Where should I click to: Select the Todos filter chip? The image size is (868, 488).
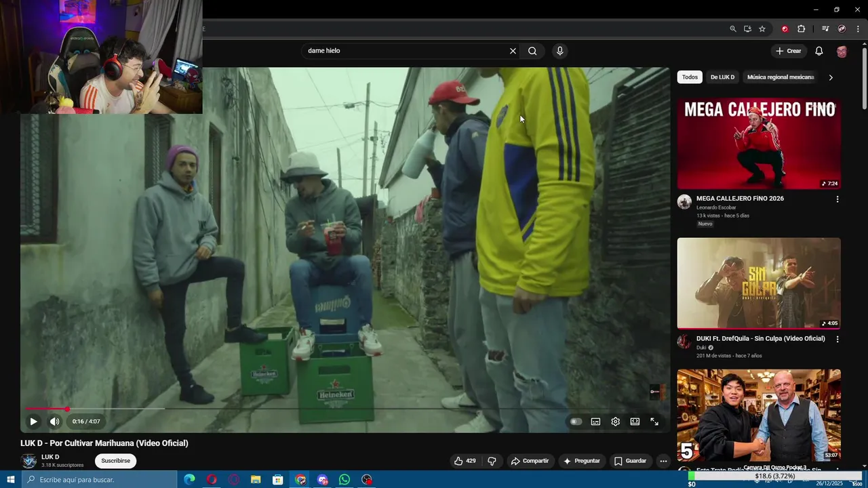tap(690, 77)
